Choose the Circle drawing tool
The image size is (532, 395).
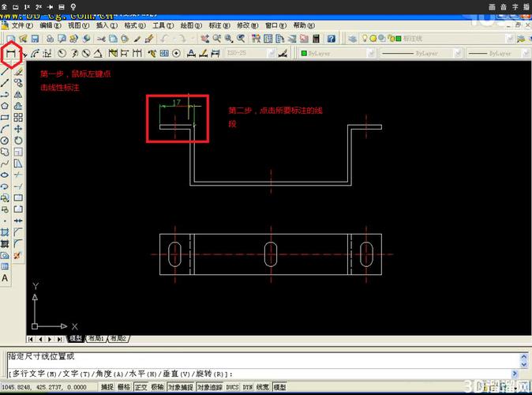pyautogui.click(x=6, y=140)
